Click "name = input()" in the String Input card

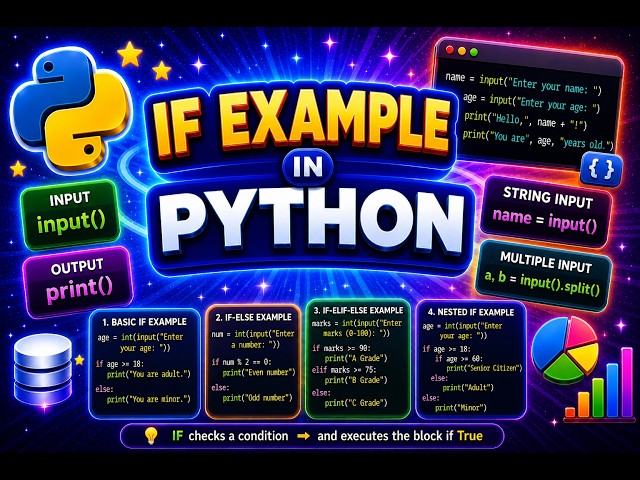pyautogui.click(x=544, y=220)
